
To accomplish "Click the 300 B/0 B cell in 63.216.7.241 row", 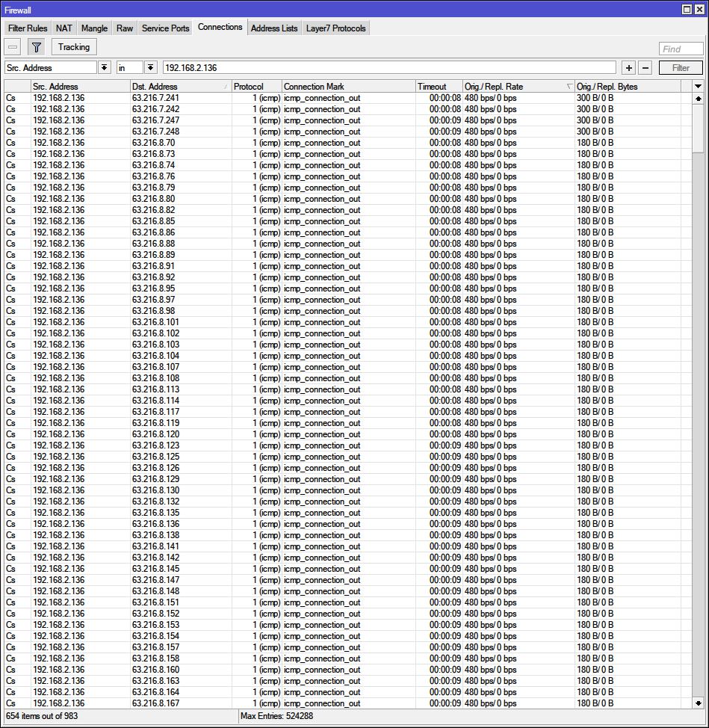I will [x=628, y=98].
